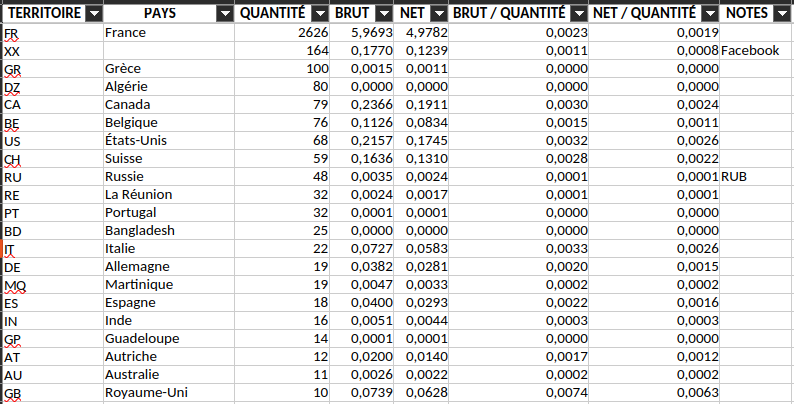The image size is (794, 404).
Task: Select the cell containing Russie
Action: pos(169,177)
